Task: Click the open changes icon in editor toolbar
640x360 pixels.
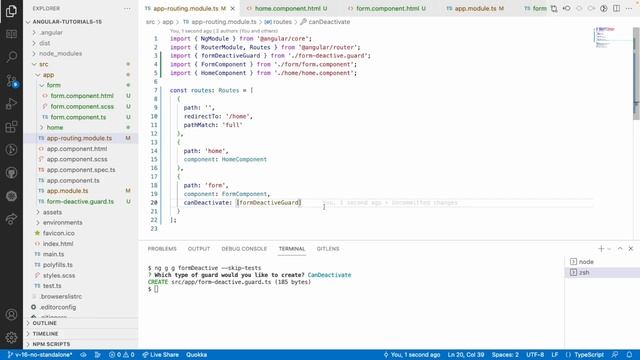Action: [554, 9]
